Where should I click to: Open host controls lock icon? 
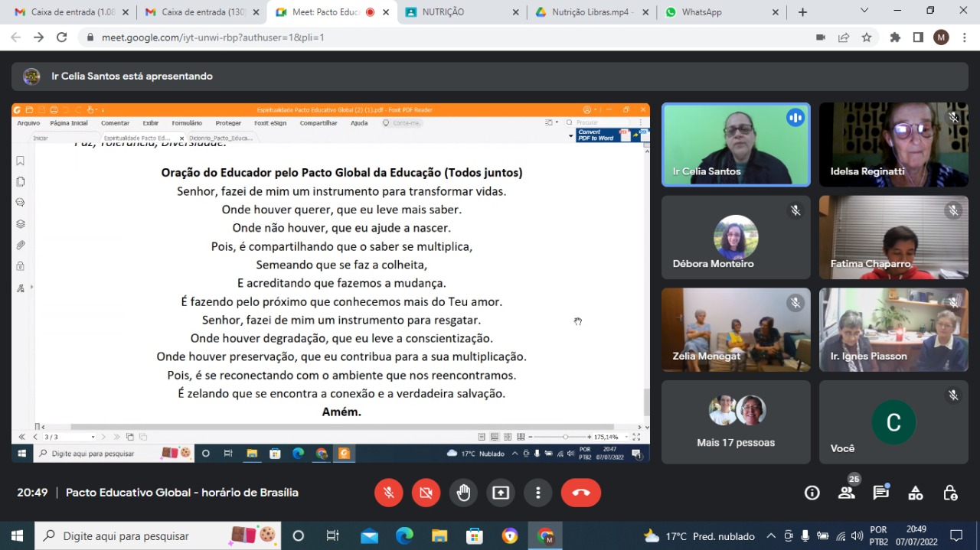(950, 493)
